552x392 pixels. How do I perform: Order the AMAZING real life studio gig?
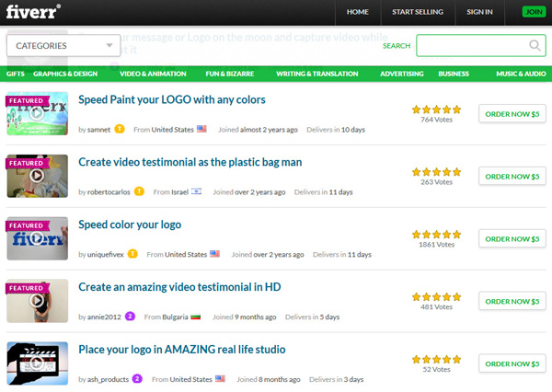tap(512, 363)
